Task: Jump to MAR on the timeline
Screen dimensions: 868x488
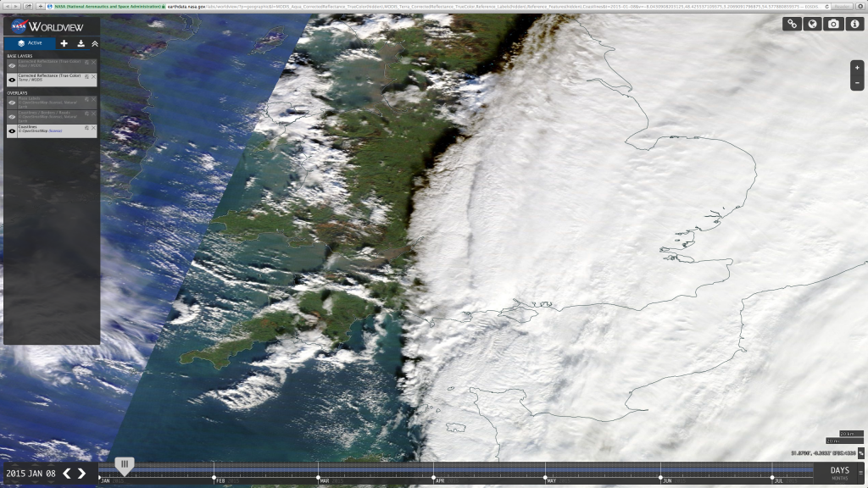Action: [x=325, y=481]
